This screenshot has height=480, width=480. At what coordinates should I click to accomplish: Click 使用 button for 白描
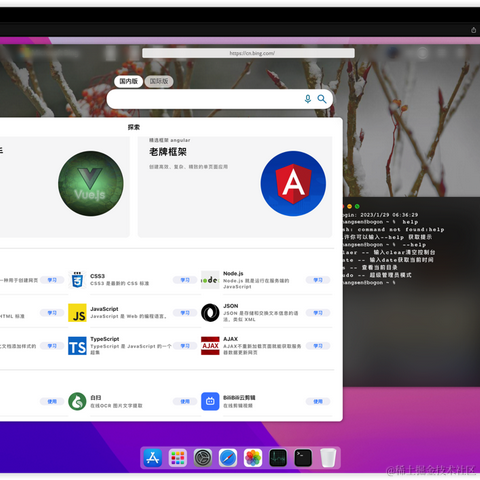(x=185, y=402)
